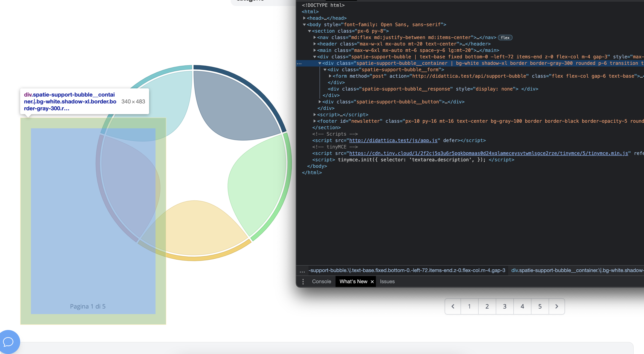The width and height of the screenshot is (644, 354).
Task: Go to page 5 in pagination
Action: (540, 306)
